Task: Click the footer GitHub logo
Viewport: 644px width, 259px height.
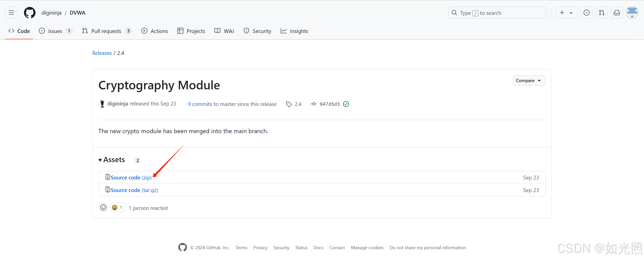Action: (183, 247)
